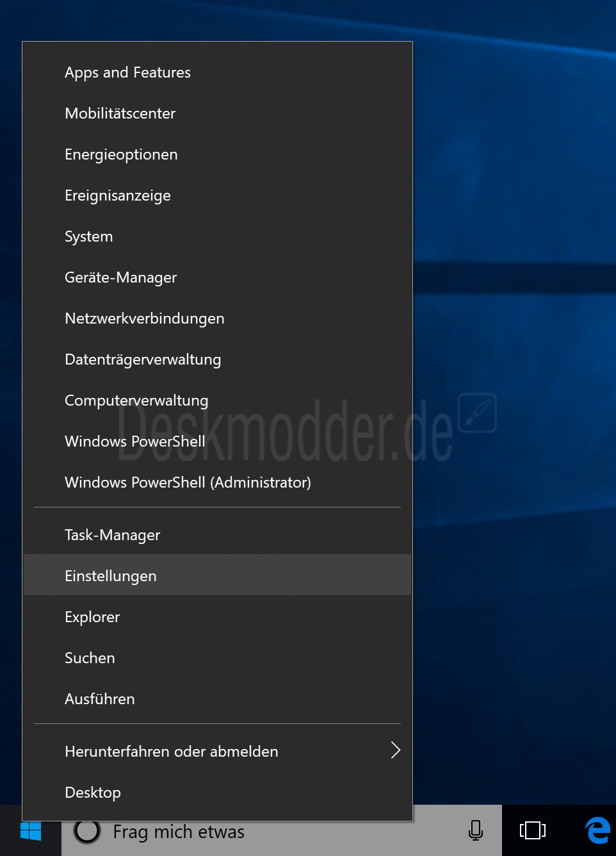Click the Cortana circle icon
The image size is (616, 856).
(86, 831)
